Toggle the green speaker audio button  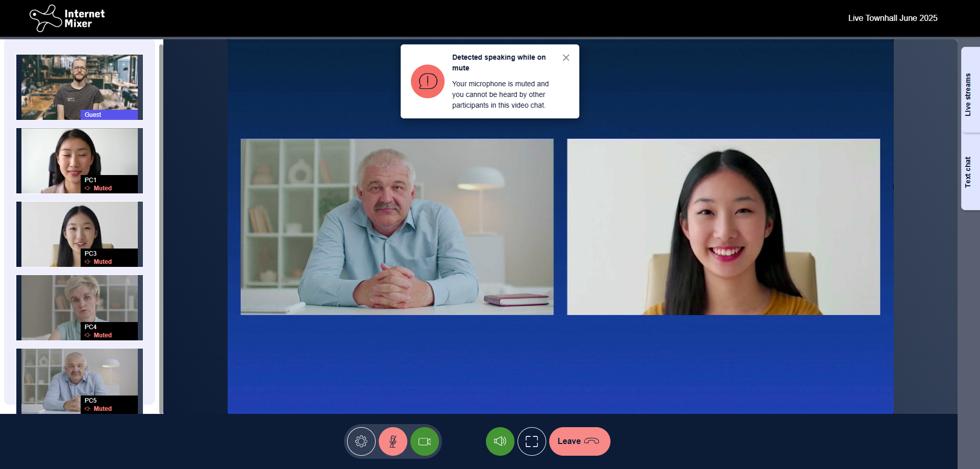pos(500,441)
